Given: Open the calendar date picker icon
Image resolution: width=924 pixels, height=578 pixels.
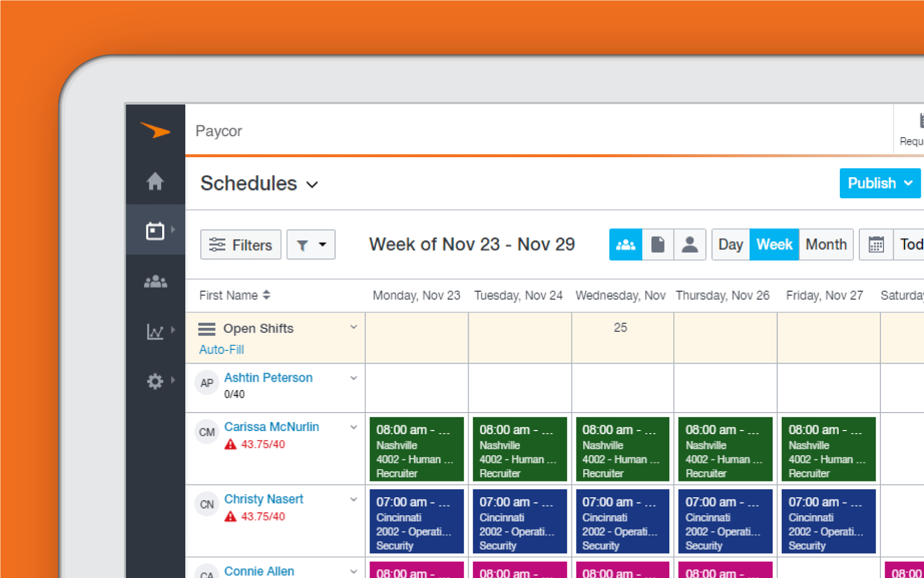Looking at the screenshot, I should click(x=876, y=245).
